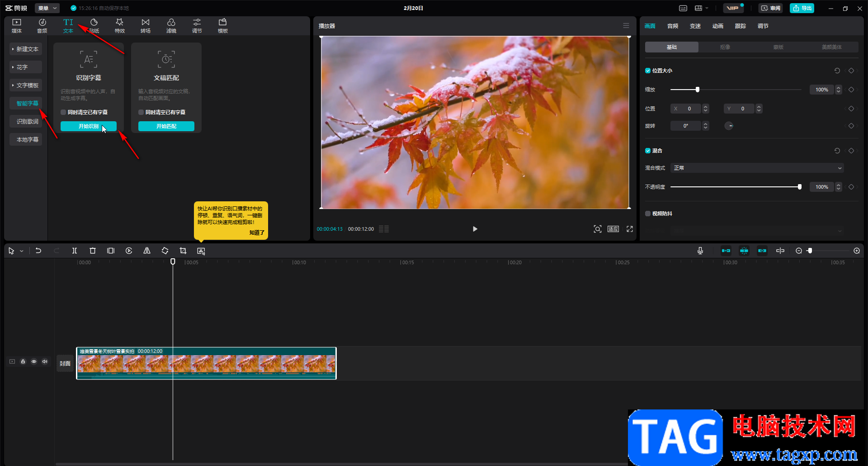Click the 开始匹配 button
868x466 pixels.
pos(166,126)
